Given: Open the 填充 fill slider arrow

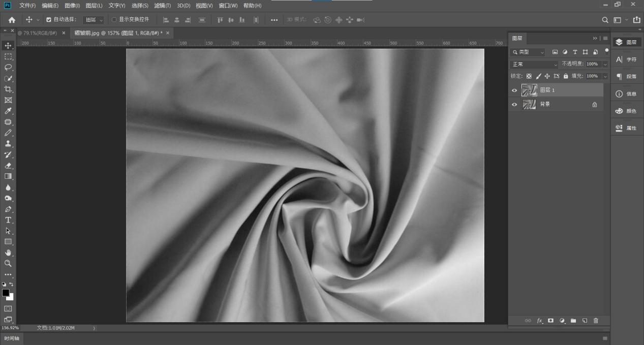Looking at the screenshot, I should coord(605,76).
